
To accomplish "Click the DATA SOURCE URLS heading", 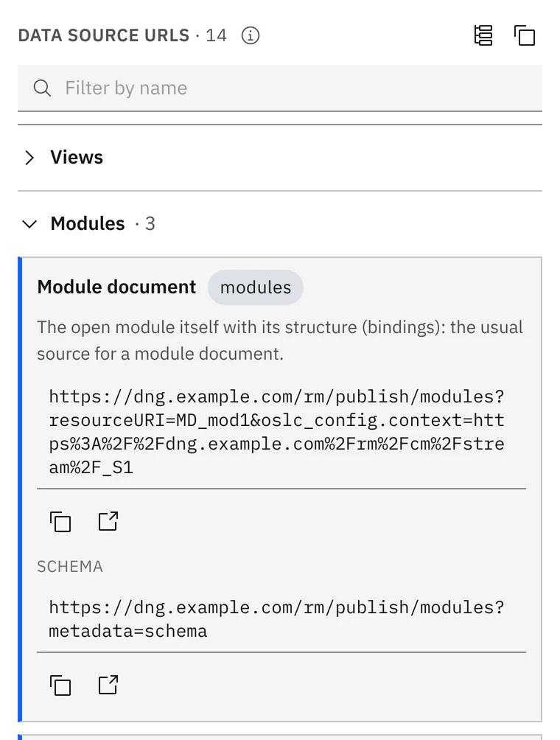I will pyautogui.click(x=104, y=35).
